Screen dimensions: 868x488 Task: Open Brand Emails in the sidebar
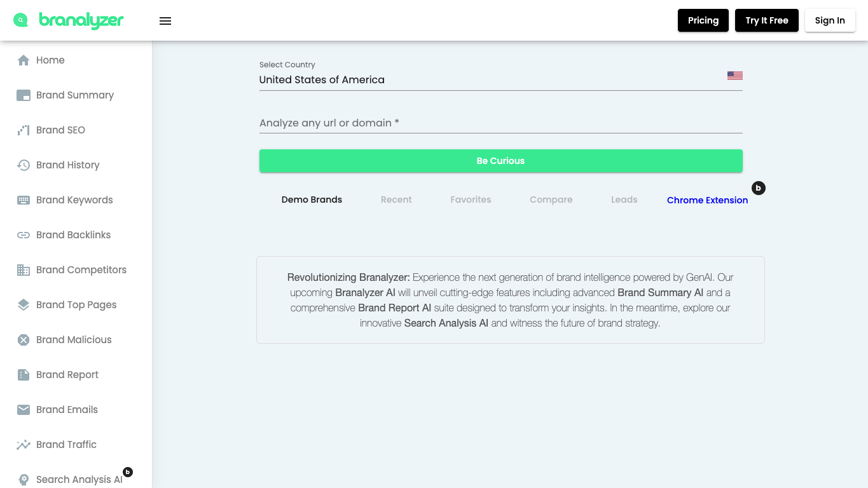[76, 410]
